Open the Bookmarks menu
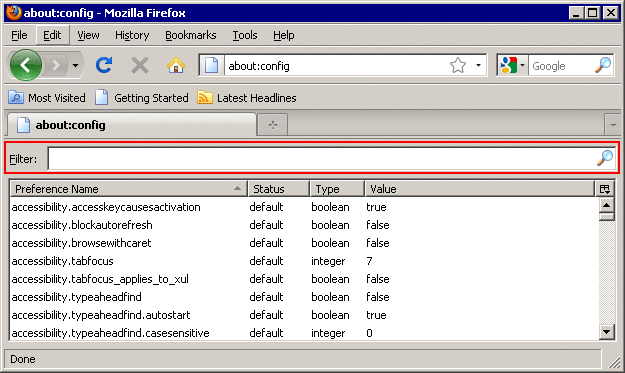Viewport: 625px width, 373px height. point(191,35)
